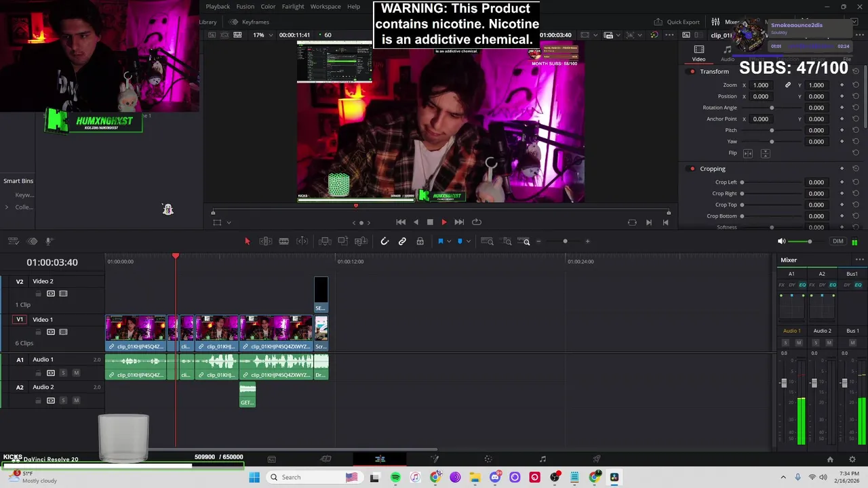The width and height of the screenshot is (868, 488).
Task: Adjust the timeline zoom slider handle
Action: [x=565, y=241]
